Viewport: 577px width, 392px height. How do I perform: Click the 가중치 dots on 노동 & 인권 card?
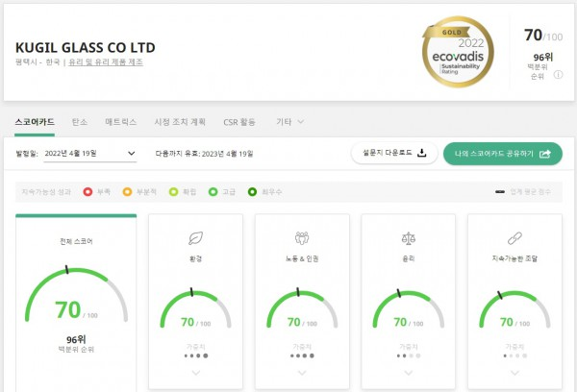click(302, 355)
